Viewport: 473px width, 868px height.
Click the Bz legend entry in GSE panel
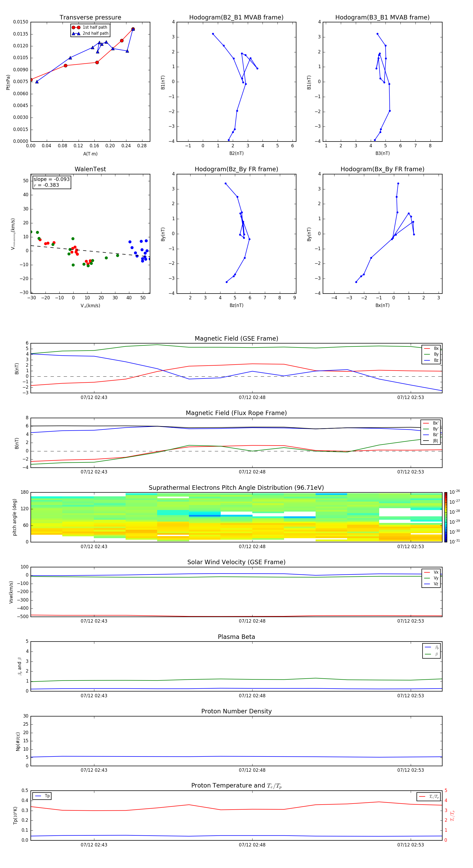[x=431, y=360]
